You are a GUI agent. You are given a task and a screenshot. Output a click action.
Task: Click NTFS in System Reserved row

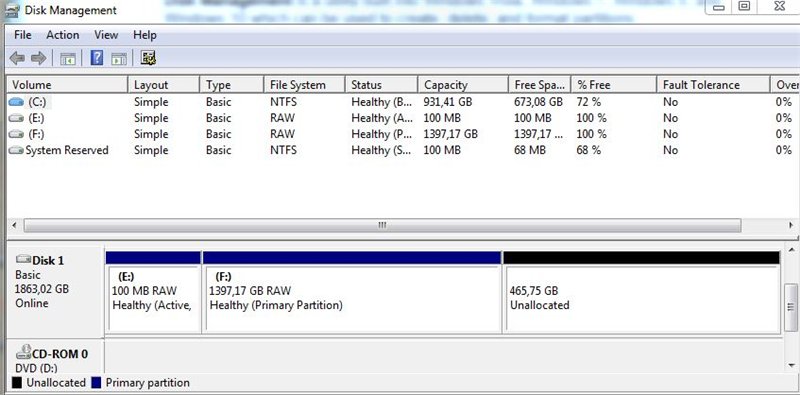click(283, 151)
